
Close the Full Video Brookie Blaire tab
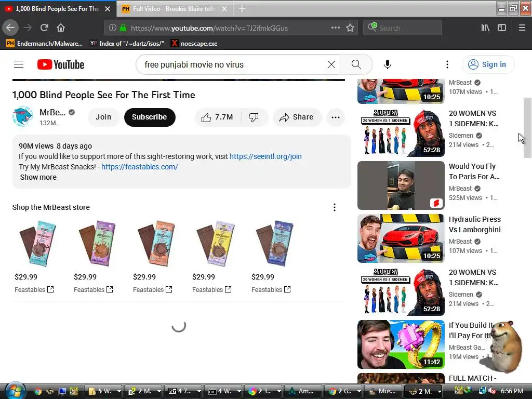tap(224, 9)
